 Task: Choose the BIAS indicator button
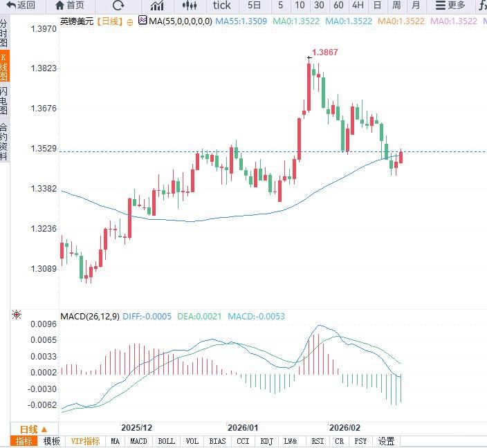point(217,441)
